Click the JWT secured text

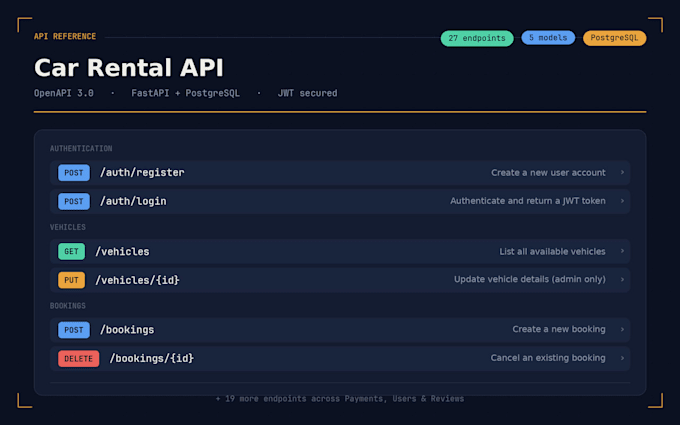307,93
